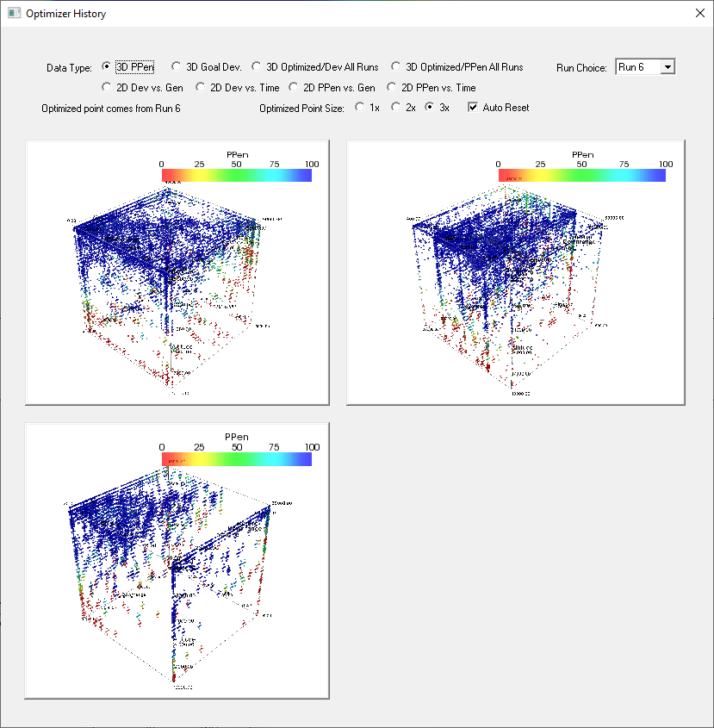This screenshot has width=714, height=728.
Task: Select 2D PPen vs. Time view
Action: pyautogui.click(x=393, y=87)
